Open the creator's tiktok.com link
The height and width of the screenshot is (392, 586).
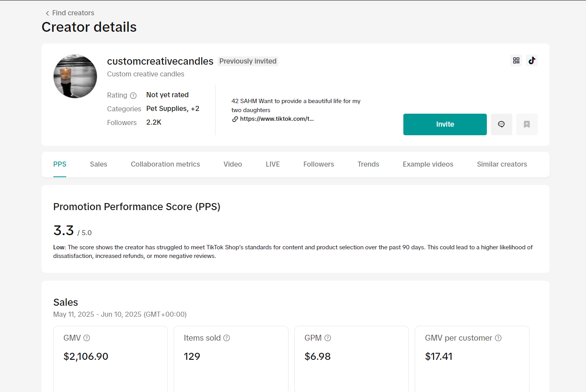[x=276, y=119]
